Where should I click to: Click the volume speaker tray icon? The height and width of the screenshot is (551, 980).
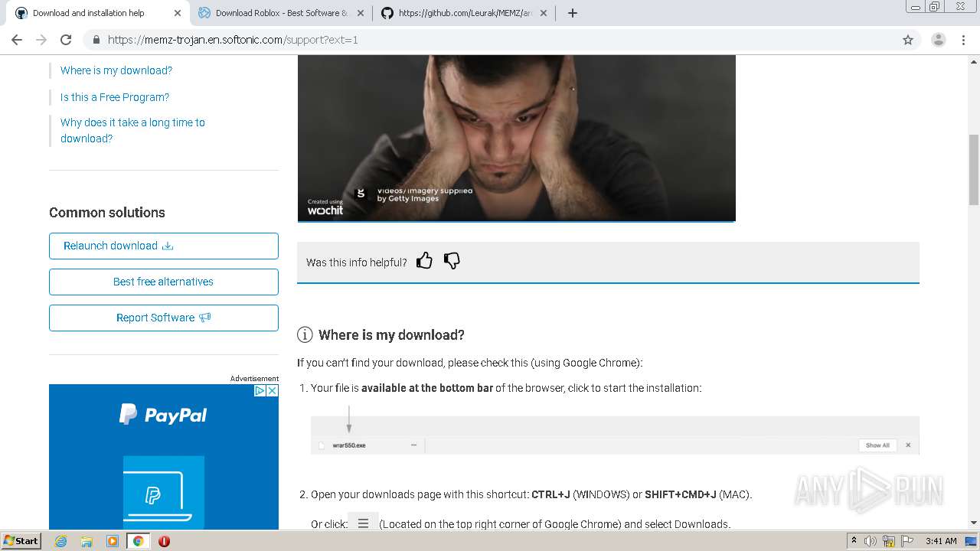(x=871, y=541)
